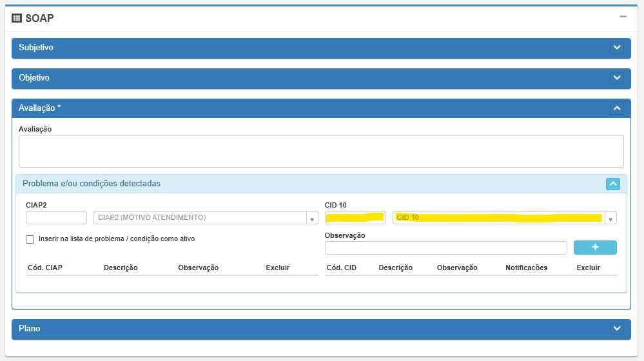The height and width of the screenshot is (361, 644).
Task: Collapse the Avaliação section chevron
Action: 617,108
